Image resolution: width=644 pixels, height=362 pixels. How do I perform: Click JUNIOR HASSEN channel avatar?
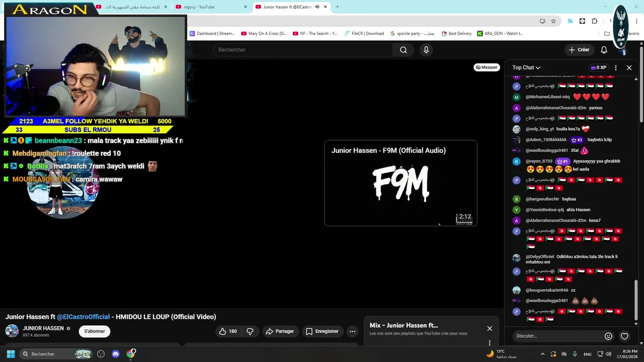(12, 331)
